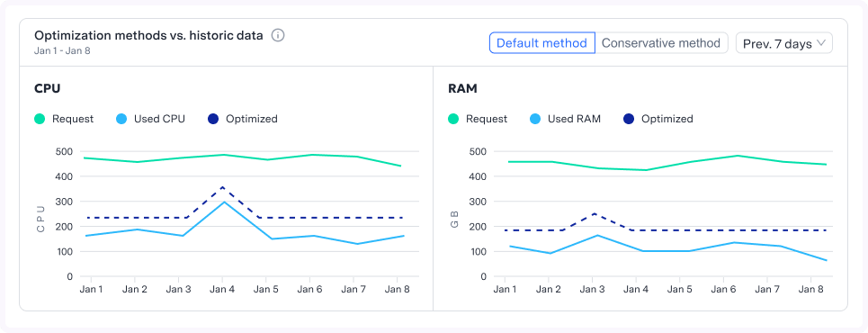
Task: Toggle the Used CPU legend dot
Action: (x=121, y=119)
